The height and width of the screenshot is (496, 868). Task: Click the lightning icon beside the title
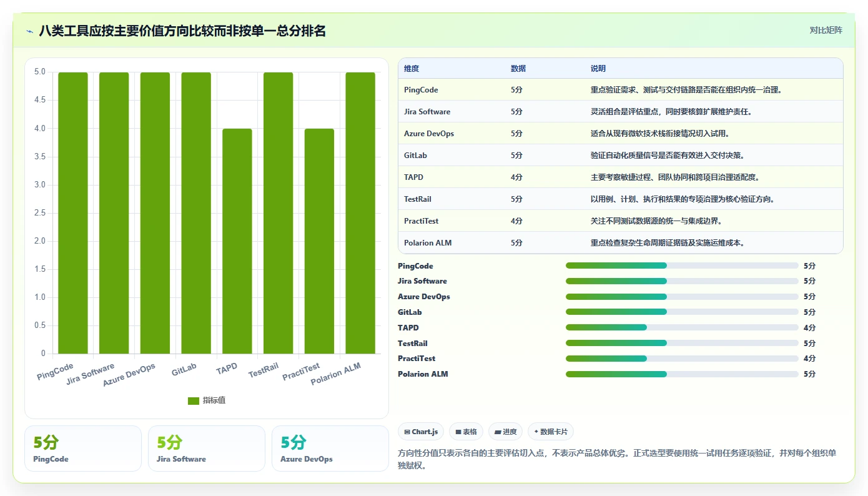click(30, 31)
